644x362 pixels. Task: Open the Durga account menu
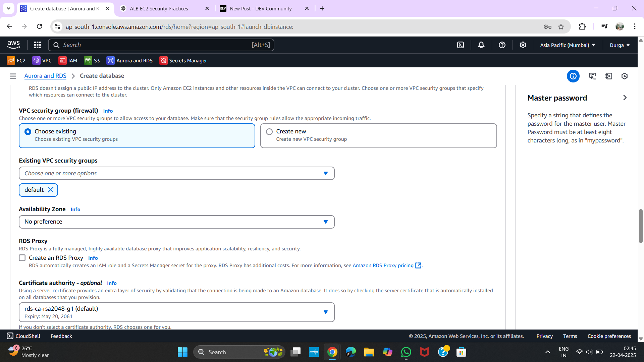(620, 45)
